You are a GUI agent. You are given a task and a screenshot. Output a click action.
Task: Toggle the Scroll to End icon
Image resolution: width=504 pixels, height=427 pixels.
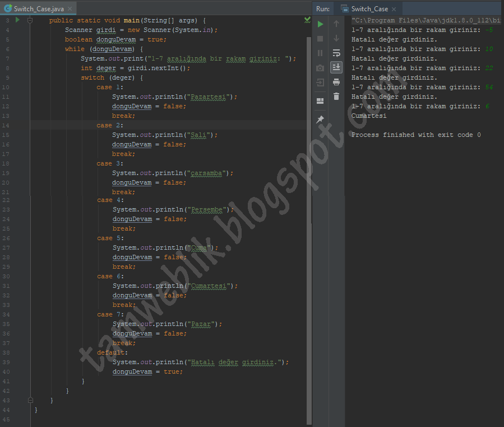336,67
